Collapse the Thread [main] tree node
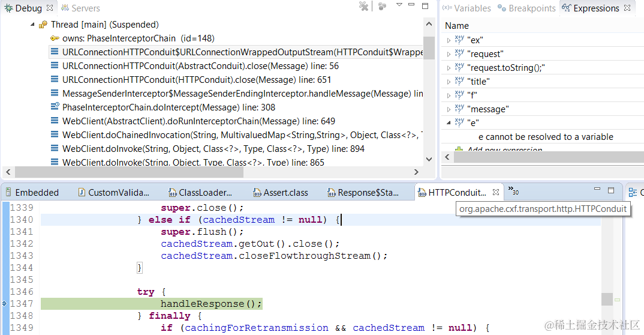This screenshot has height=335, width=644. 32,25
